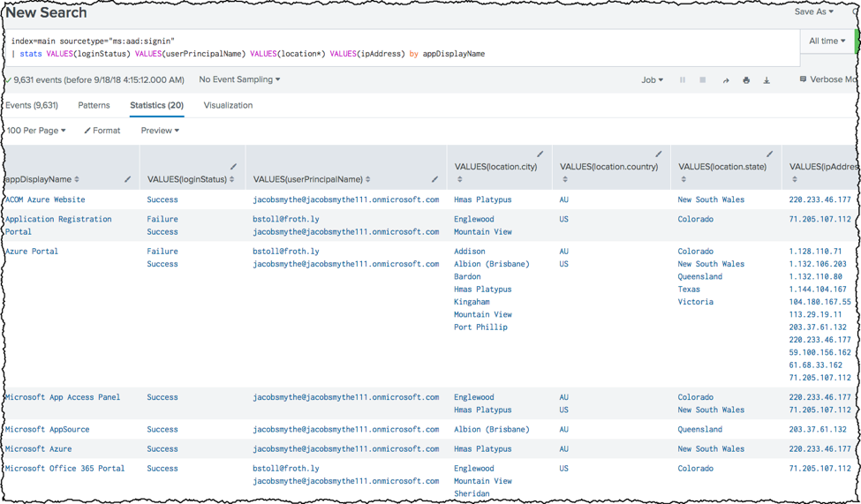The image size is (861, 504).
Task: Open the Verbose Mode selector
Action: (828, 79)
